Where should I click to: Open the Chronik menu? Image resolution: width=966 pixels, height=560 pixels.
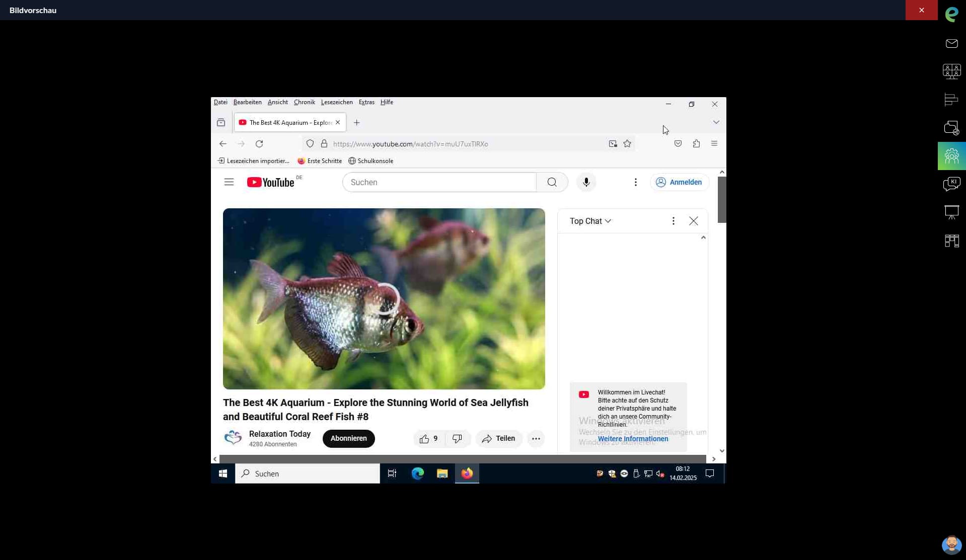tap(305, 102)
